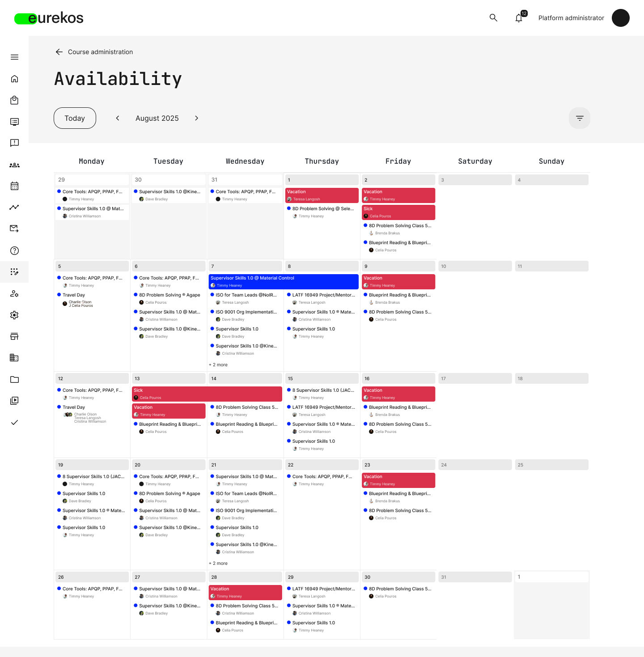Open the calendar icon in sidebar

click(x=14, y=186)
